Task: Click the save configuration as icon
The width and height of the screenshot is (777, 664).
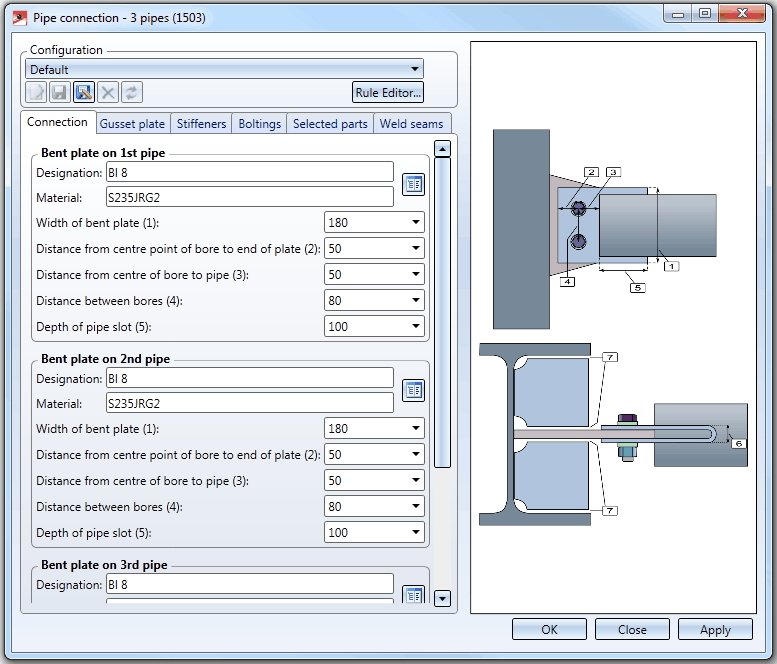Action: tap(84, 93)
